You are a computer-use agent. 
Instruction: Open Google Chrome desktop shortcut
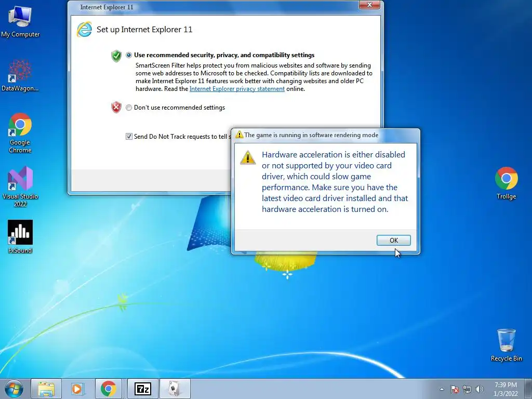20,133
